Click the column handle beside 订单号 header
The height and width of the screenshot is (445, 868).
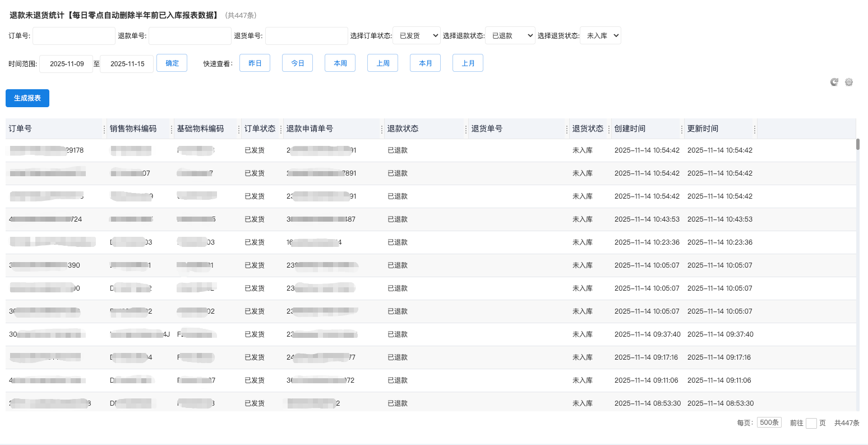(x=104, y=129)
